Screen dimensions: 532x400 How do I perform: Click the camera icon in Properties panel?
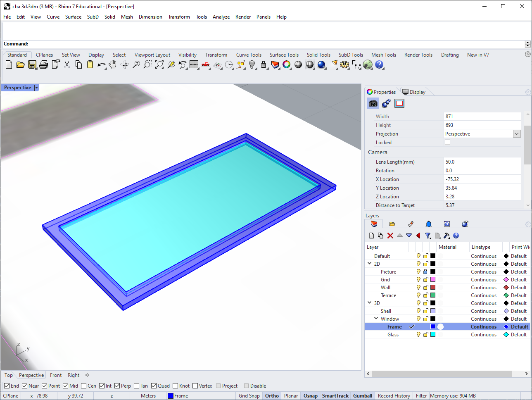point(373,103)
